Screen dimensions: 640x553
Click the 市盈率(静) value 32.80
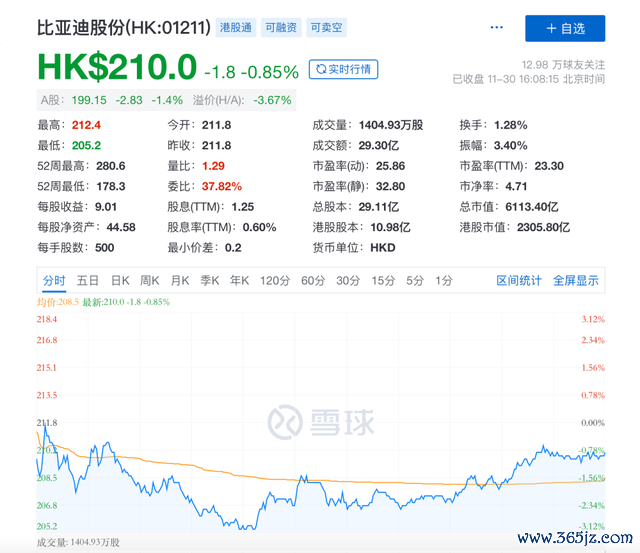coord(390,186)
